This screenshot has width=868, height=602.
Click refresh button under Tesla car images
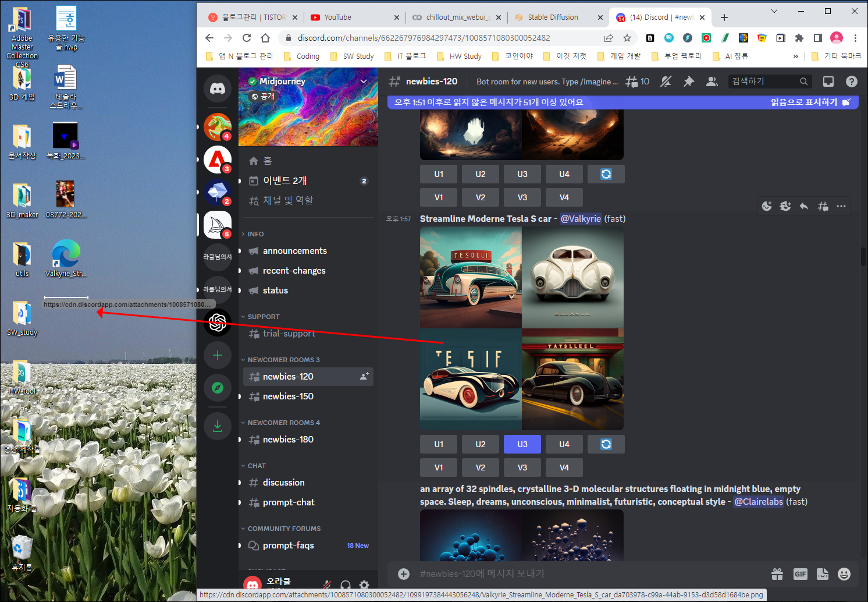click(x=606, y=444)
